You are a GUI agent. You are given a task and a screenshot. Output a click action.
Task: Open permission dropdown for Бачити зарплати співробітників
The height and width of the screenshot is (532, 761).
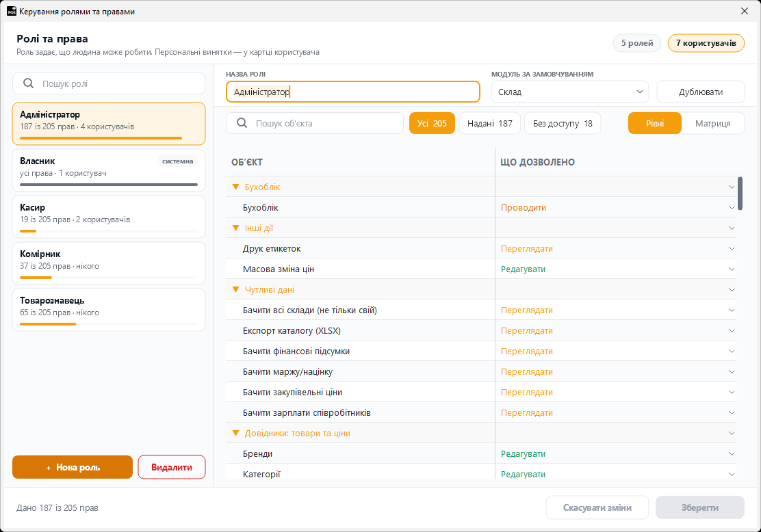732,413
